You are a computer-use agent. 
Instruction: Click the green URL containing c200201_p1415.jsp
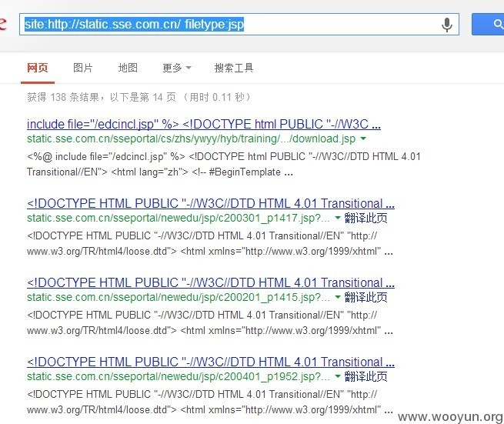pos(179,297)
